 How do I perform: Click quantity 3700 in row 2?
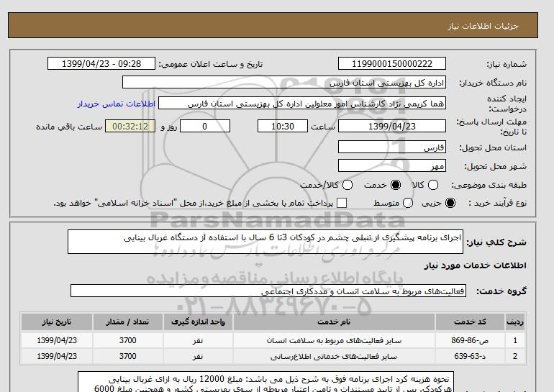(127, 356)
